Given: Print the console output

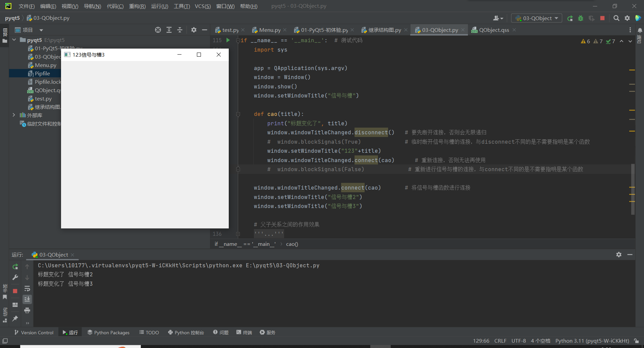Looking at the screenshot, I should [x=27, y=310].
